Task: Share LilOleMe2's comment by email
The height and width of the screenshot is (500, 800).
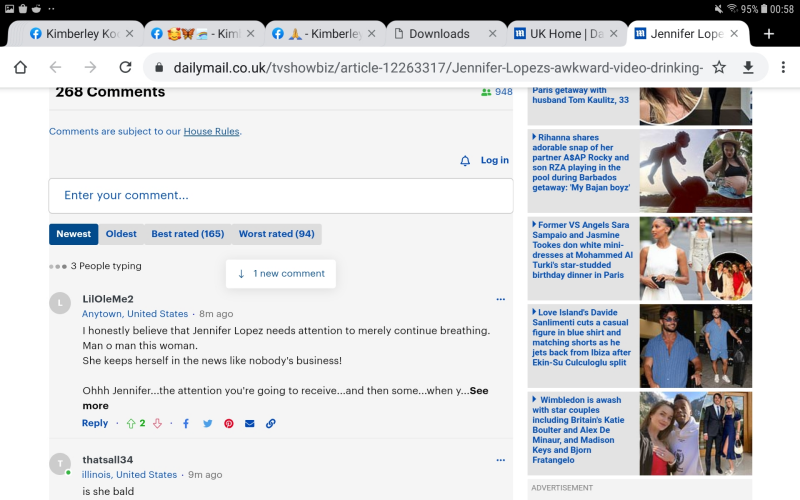Action: (x=249, y=423)
